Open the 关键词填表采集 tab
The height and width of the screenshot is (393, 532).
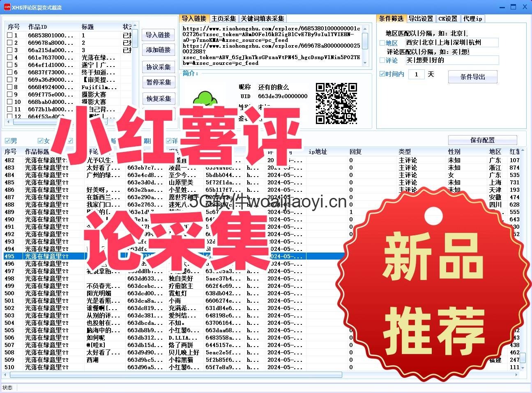point(263,18)
